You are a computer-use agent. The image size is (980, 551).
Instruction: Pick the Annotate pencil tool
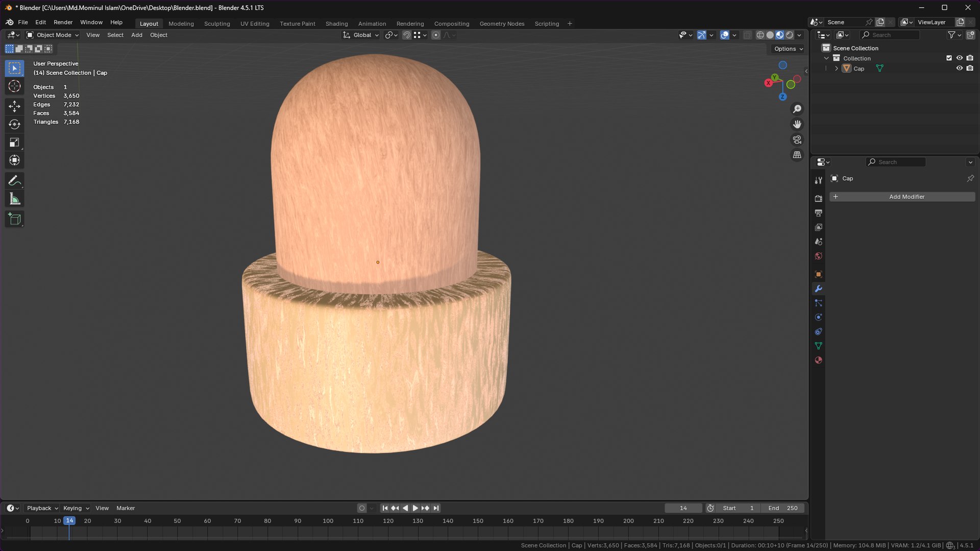[x=14, y=181]
